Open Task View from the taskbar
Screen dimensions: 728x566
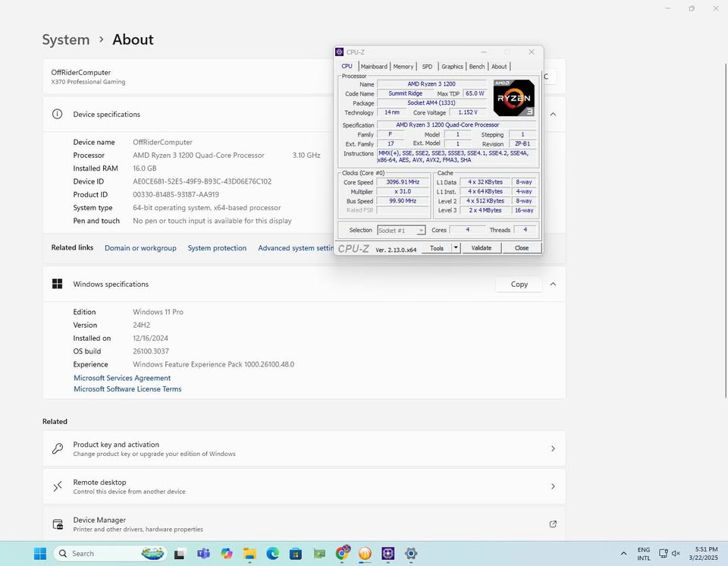coord(180,553)
